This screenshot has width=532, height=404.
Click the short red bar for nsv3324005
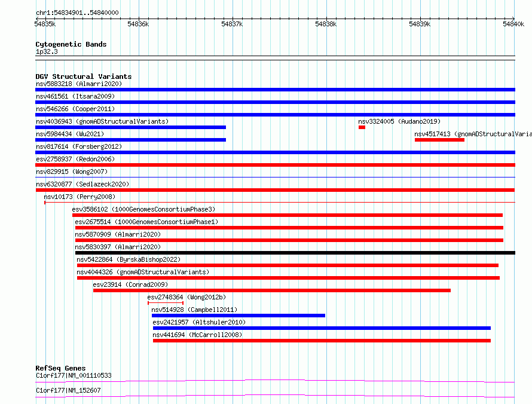pos(362,127)
